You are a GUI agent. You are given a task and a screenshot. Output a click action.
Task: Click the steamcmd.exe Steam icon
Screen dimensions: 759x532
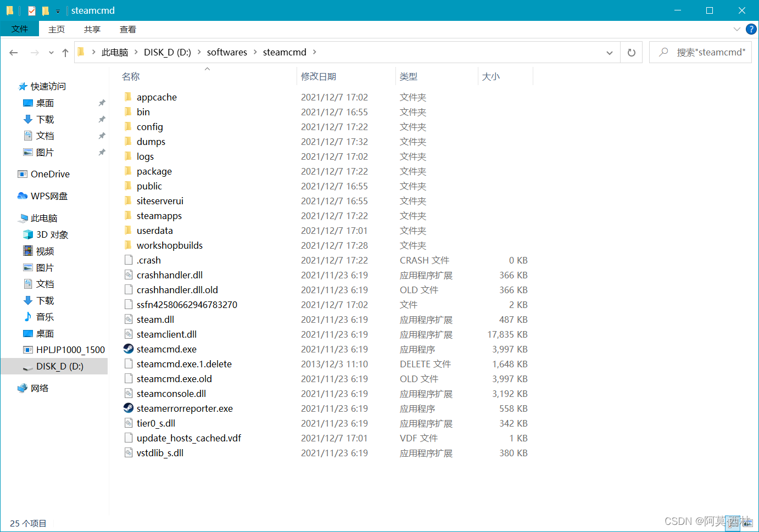click(x=129, y=349)
